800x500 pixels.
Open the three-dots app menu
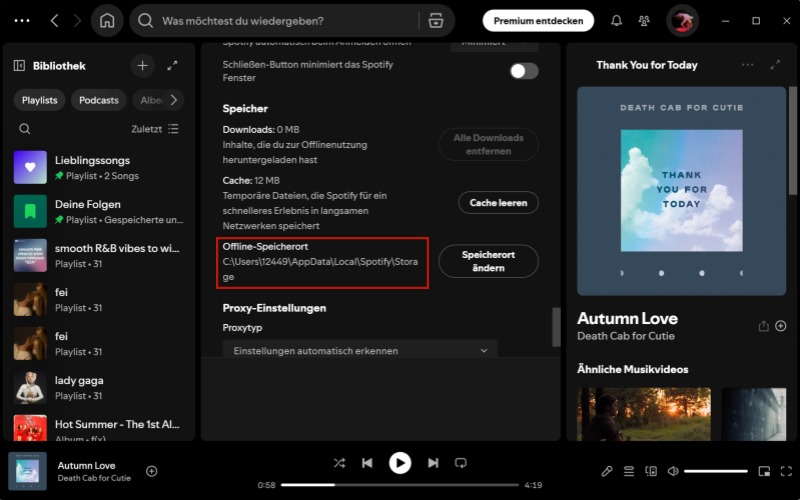click(22, 21)
